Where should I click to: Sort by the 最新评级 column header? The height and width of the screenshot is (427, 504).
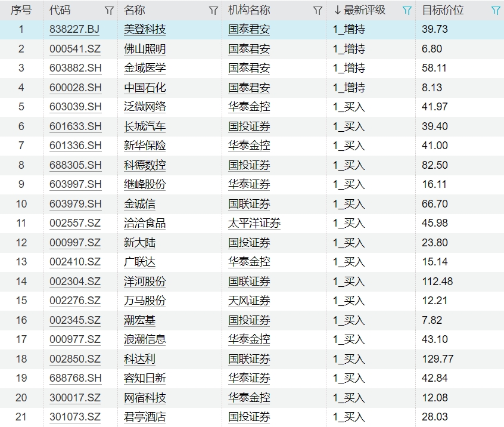tap(364, 10)
